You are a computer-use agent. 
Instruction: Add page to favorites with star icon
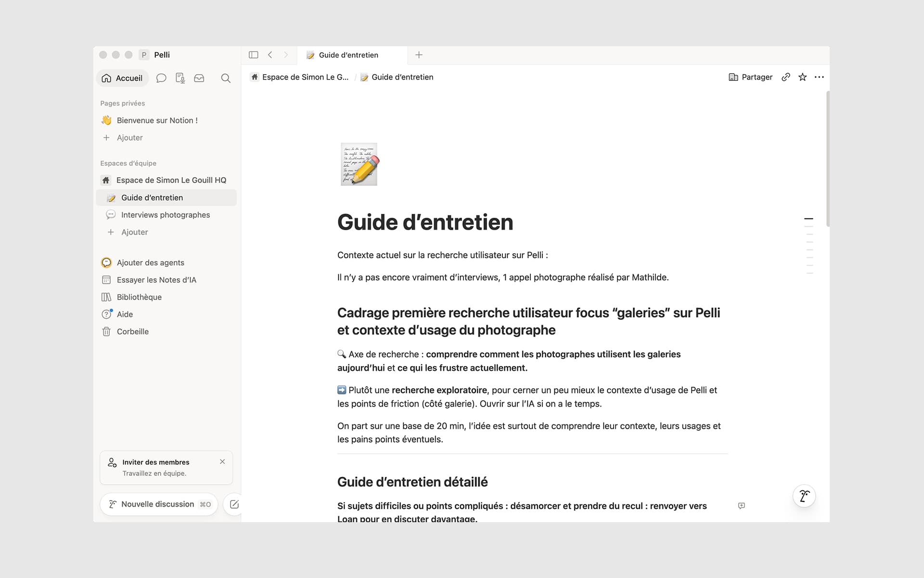click(802, 77)
